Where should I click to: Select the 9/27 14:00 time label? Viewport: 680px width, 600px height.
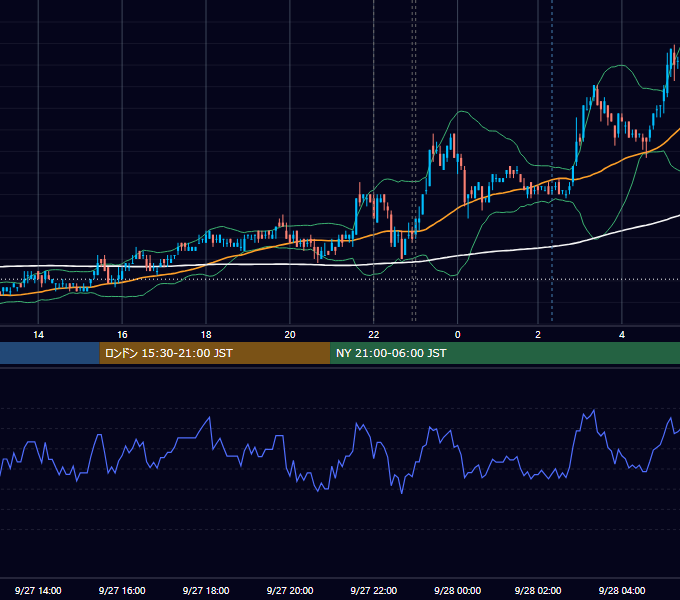[x=38, y=590]
